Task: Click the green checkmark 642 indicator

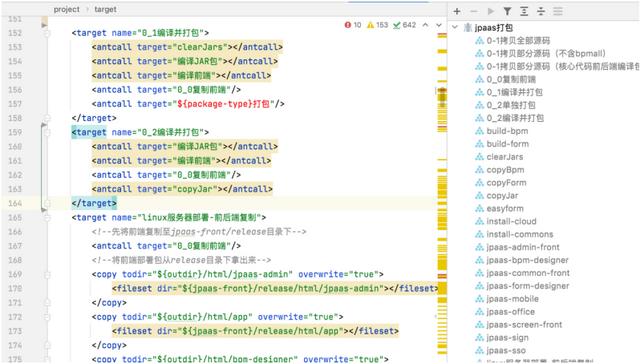Action: (x=404, y=25)
